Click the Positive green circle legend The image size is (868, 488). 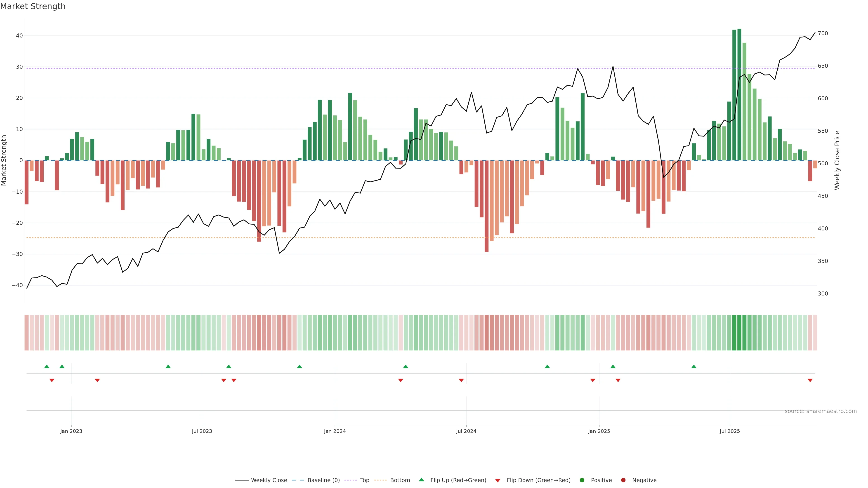tap(582, 480)
